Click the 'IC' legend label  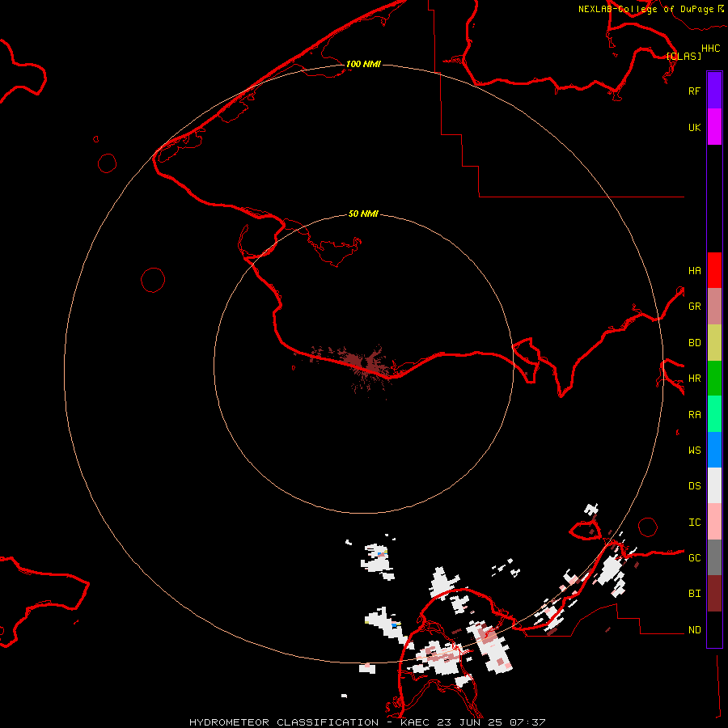[x=694, y=522]
